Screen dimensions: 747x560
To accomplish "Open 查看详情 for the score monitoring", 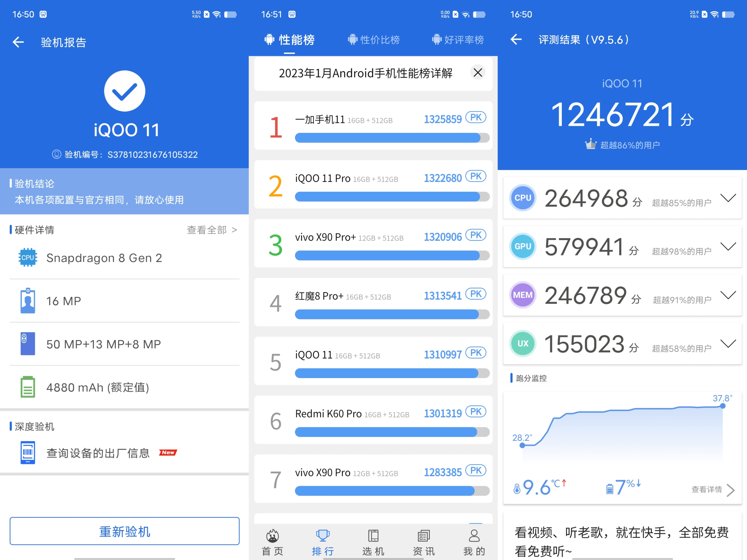I will click(x=713, y=490).
